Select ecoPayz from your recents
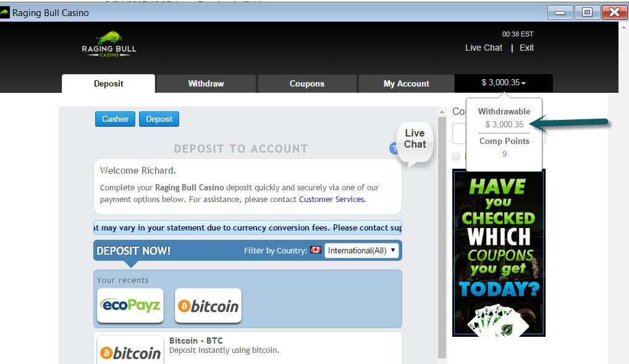The height and width of the screenshot is (364, 629). [130, 305]
